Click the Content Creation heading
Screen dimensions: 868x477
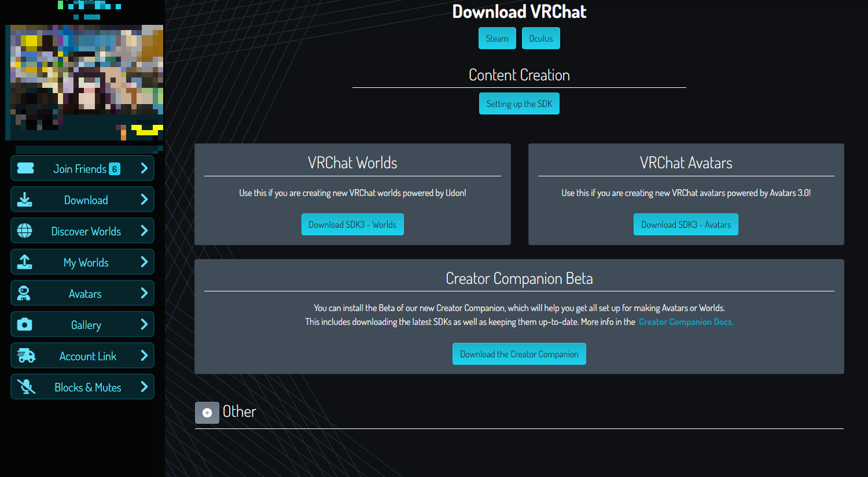(x=519, y=75)
